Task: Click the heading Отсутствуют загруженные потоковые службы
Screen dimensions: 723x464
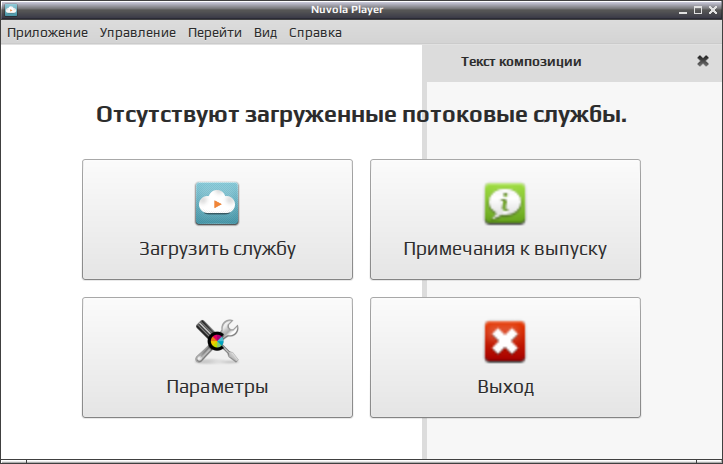Action: [362, 114]
